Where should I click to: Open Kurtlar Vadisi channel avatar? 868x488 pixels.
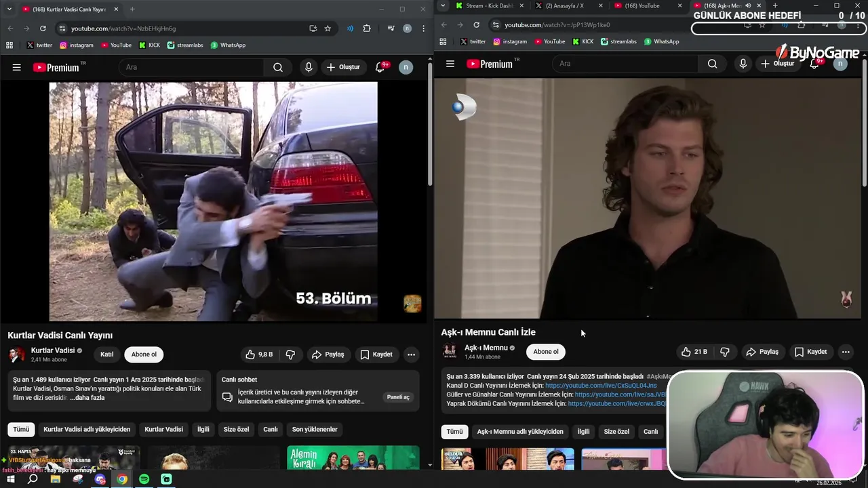[x=17, y=354]
